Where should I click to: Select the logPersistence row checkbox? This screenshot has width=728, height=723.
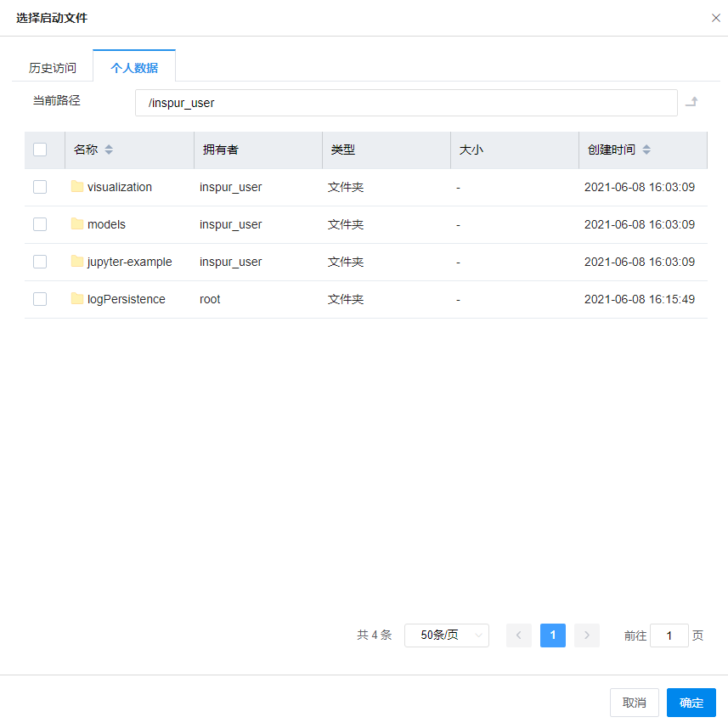click(x=40, y=299)
